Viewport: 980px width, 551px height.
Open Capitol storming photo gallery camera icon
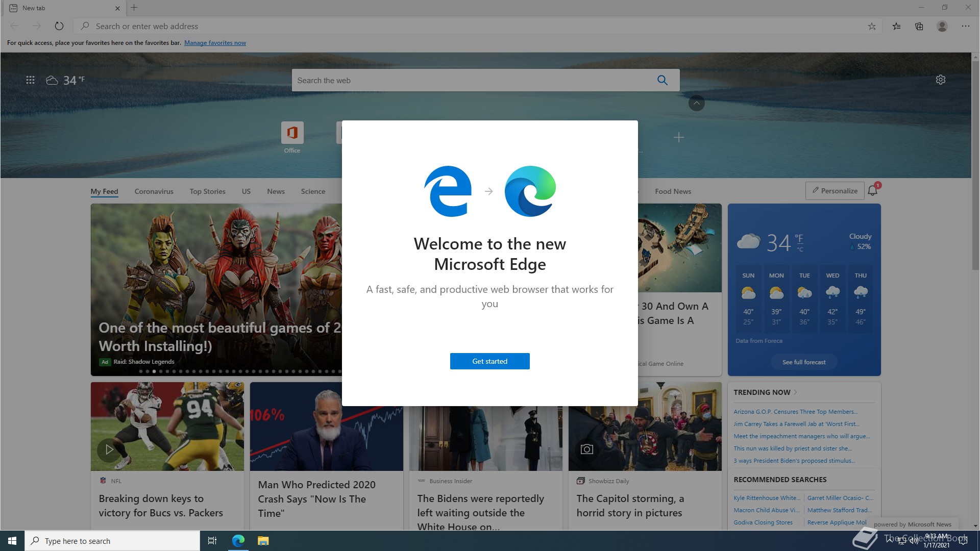coord(587,449)
